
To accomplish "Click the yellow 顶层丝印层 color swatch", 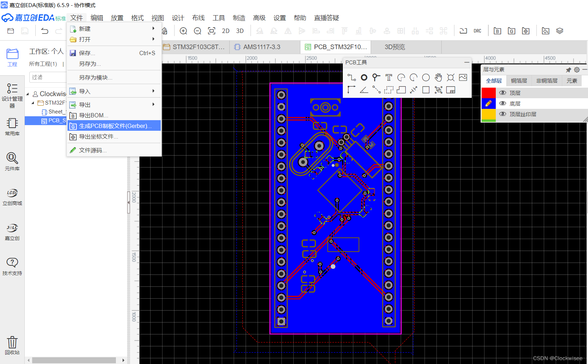I will [x=489, y=114].
